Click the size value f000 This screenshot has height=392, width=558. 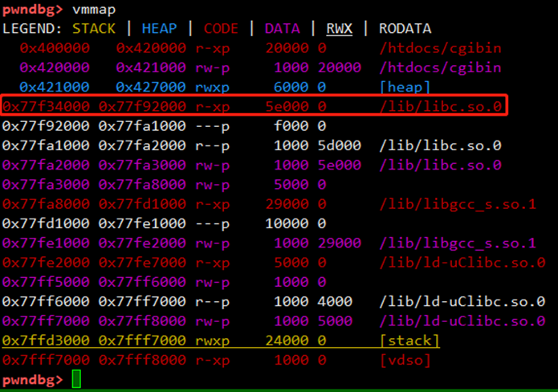[291, 126]
